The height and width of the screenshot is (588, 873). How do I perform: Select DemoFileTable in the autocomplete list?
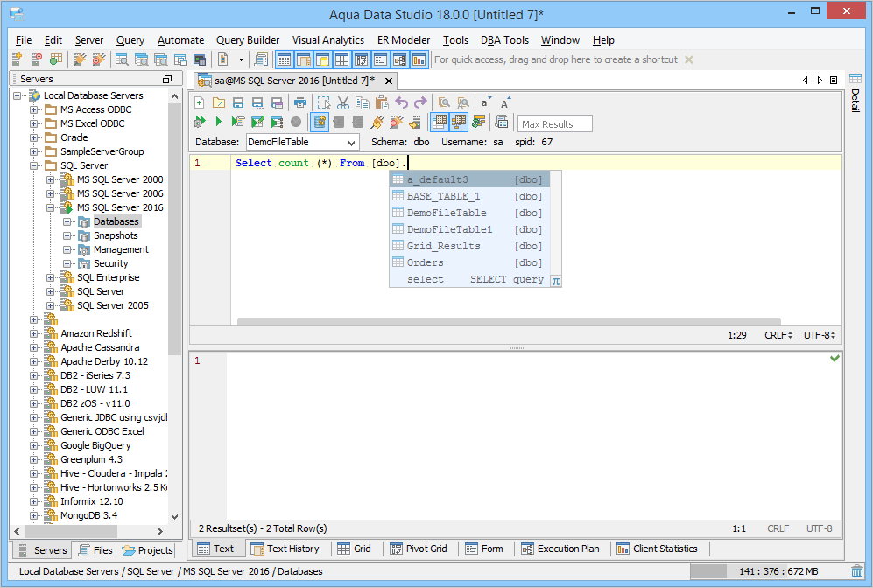pyautogui.click(x=469, y=213)
